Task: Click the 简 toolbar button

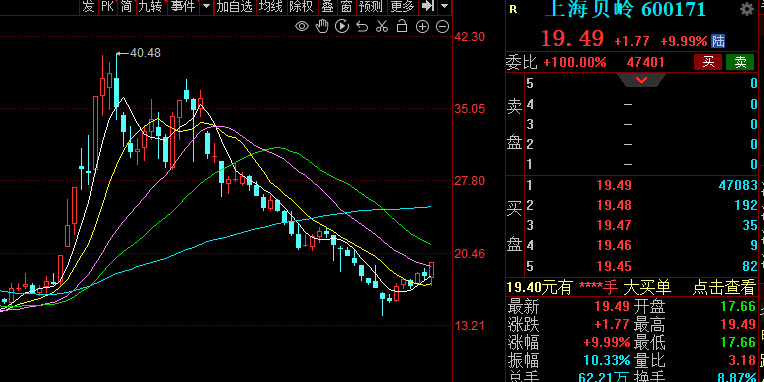Action: click(x=127, y=6)
